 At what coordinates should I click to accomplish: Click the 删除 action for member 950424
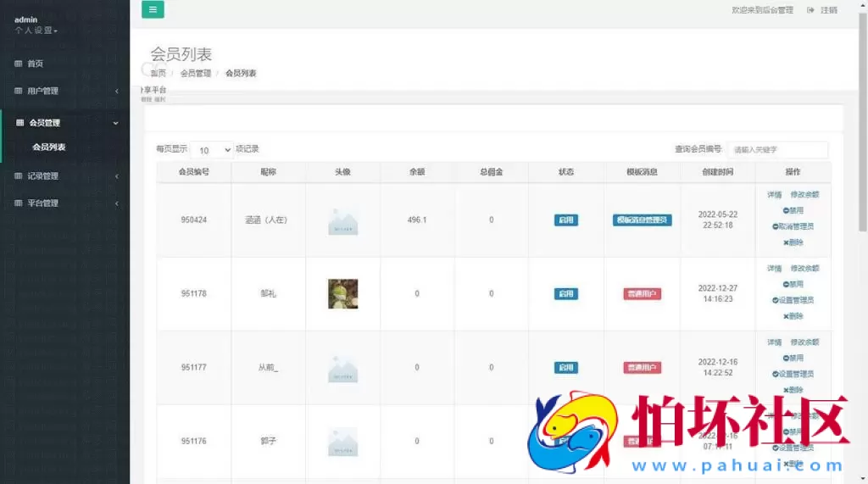(793, 242)
